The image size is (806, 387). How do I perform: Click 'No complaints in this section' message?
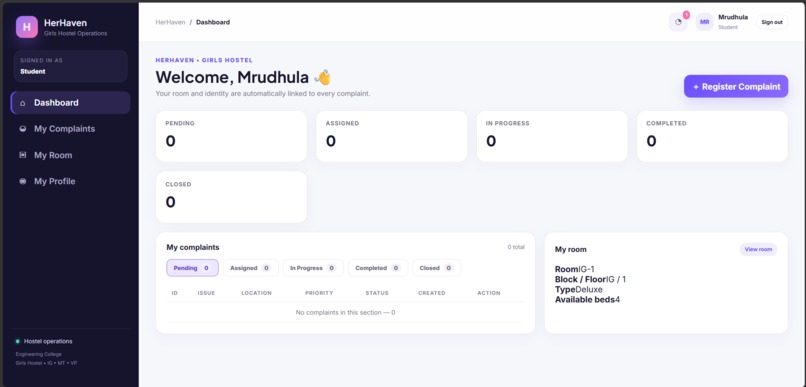pyautogui.click(x=345, y=312)
